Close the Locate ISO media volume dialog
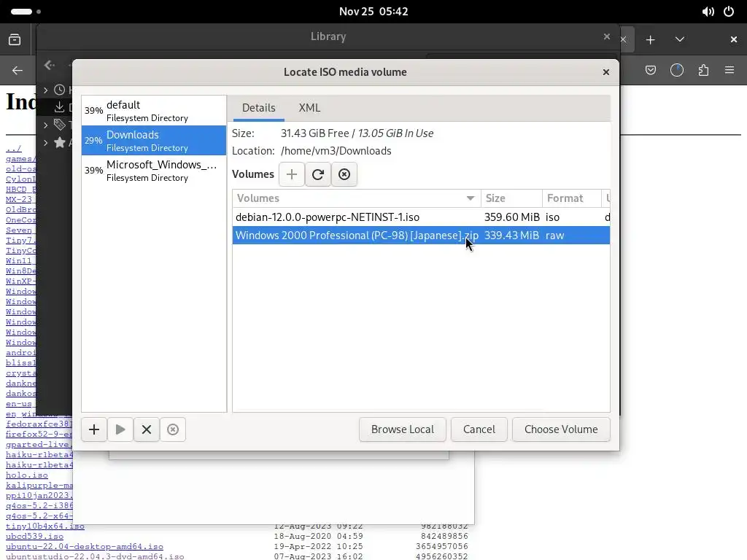The height and width of the screenshot is (560, 747). point(606,72)
